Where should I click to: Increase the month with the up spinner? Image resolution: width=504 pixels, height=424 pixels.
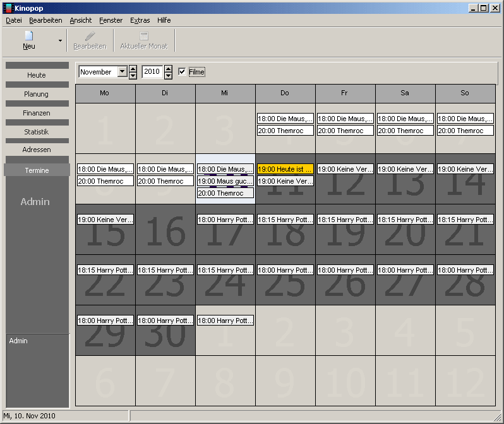[133, 69]
